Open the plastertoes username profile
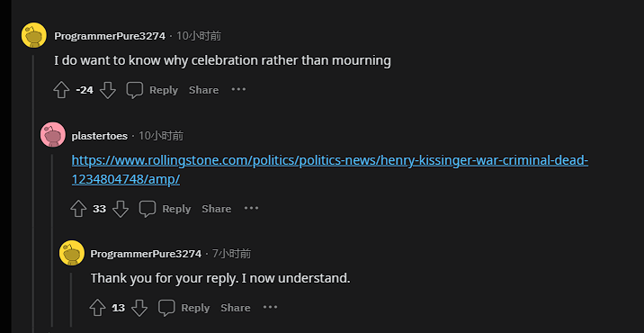This screenshot has width=644, height=333. (100, 136)
